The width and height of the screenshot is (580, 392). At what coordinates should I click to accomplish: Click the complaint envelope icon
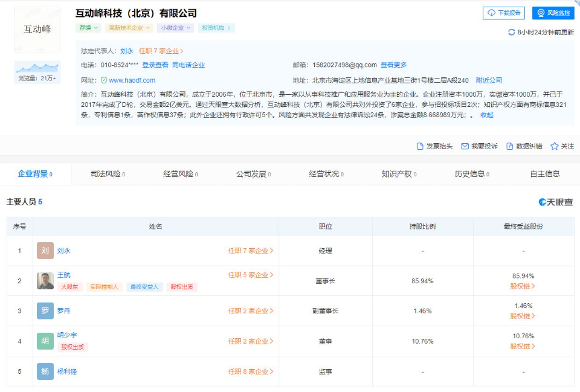(465, 146)
